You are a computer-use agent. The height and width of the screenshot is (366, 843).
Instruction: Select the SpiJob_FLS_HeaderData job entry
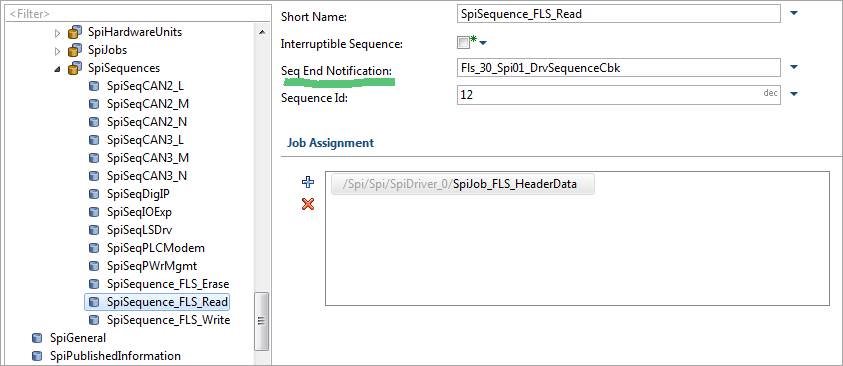point(463,184)
